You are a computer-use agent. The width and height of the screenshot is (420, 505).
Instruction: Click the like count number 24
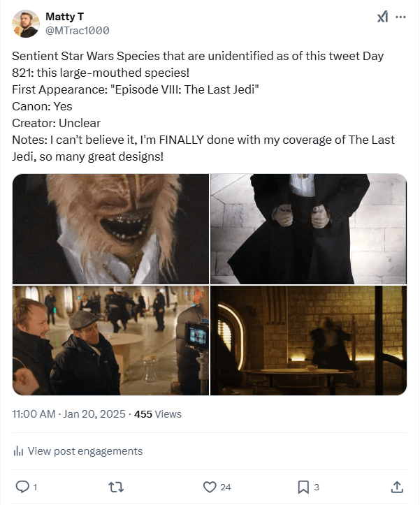(225, 488)
